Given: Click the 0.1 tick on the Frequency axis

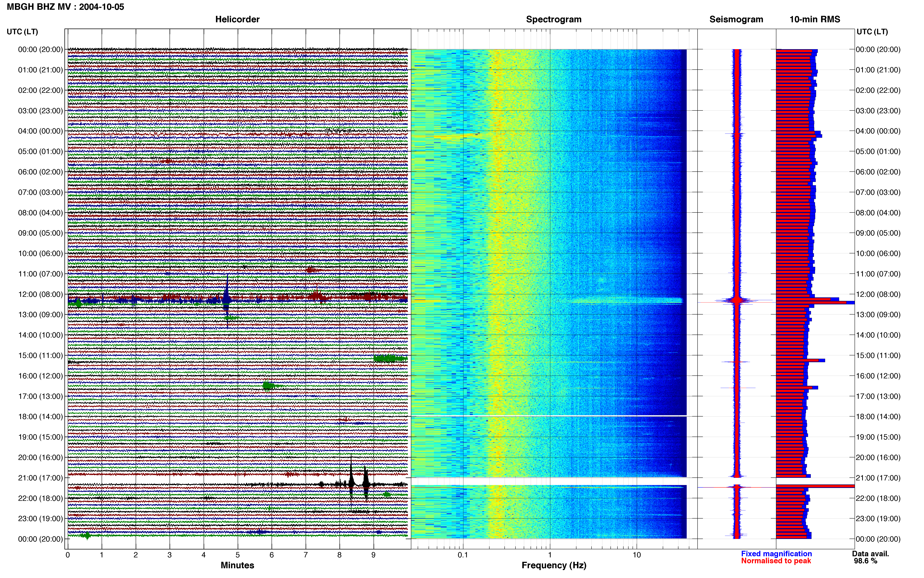Looking at the screenshot, I should click(x=463, y=555).
